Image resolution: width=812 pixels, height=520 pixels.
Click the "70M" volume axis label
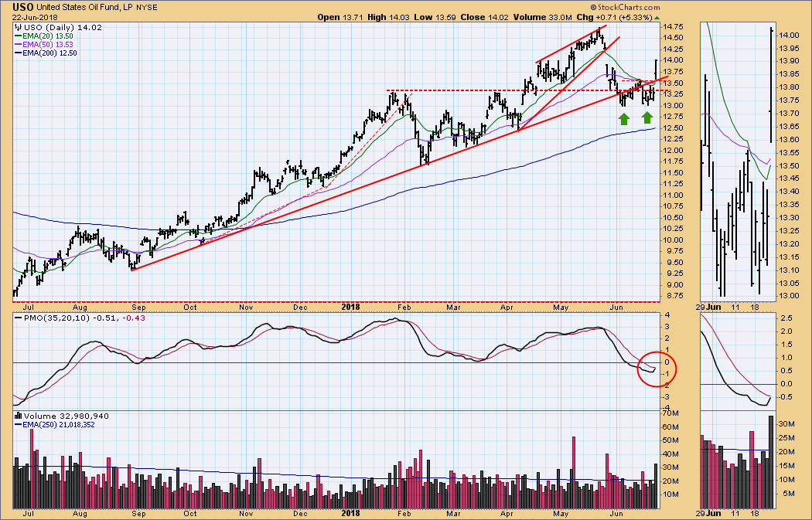coord(672,413)
